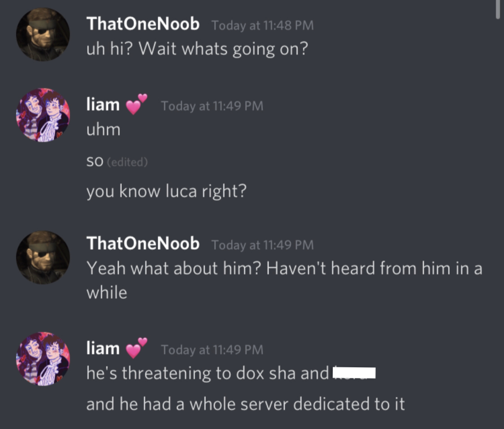The height and width of the screenshot is (429, 504).
Task: Click the "(edited)" label after "so"
Action: [x=127, y=162]
